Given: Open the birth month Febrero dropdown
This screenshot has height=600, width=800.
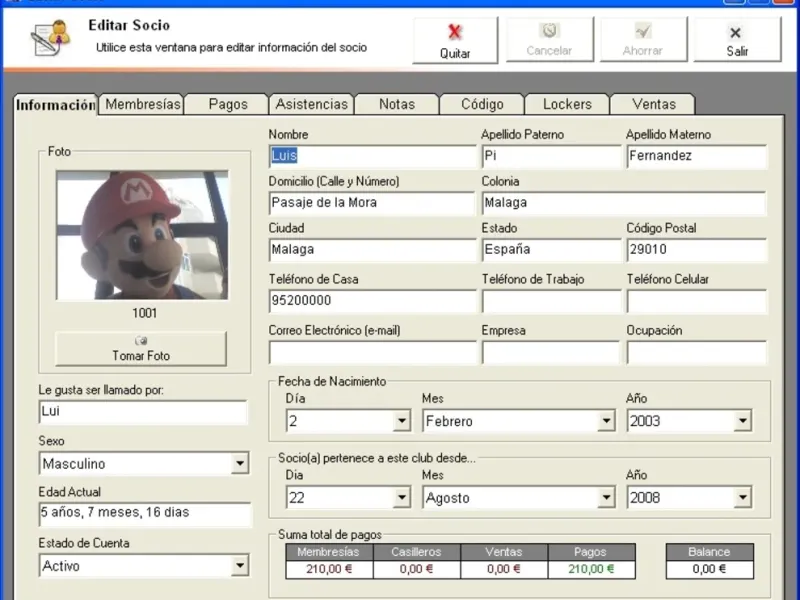Looking at the screenshot, I should pyautogui.click(x=606, y=421).
